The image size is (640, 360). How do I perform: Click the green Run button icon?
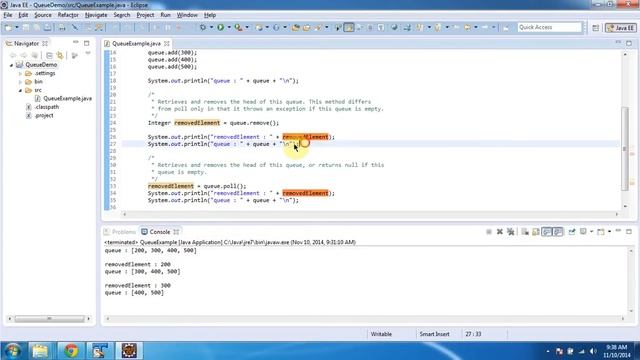tap(220, 27)
